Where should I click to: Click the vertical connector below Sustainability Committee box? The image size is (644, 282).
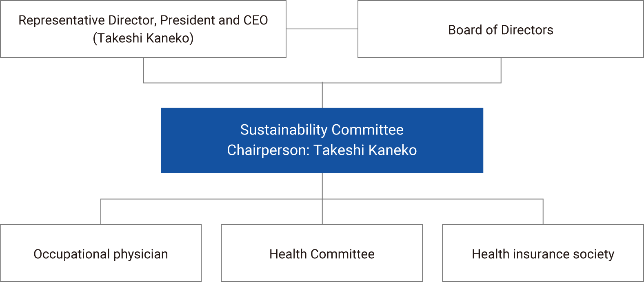click(x=322, y=186)
